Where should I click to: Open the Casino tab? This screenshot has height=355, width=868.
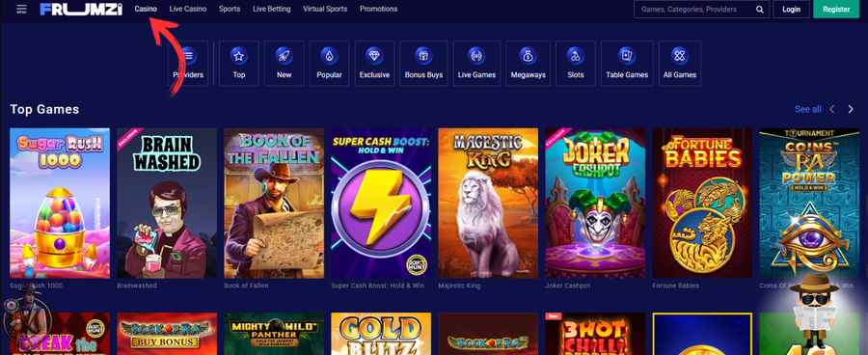click(146, 9)
